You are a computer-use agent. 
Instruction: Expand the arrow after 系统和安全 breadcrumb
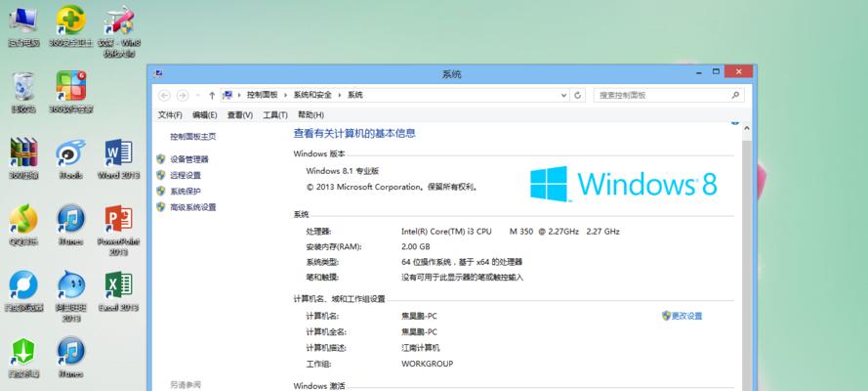[x=340, y=95]
